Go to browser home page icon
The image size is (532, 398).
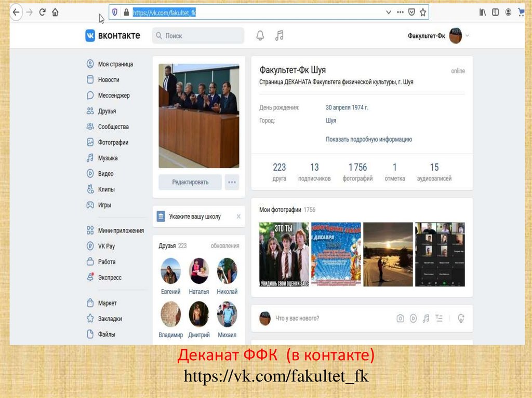coord(55,12)
